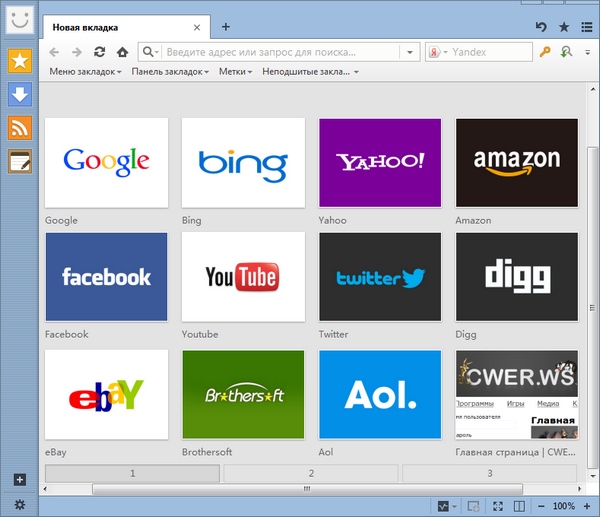The image size is (600, 517).
Task: Toggle split screen view in status bar
Action: [x=519, y=506]
